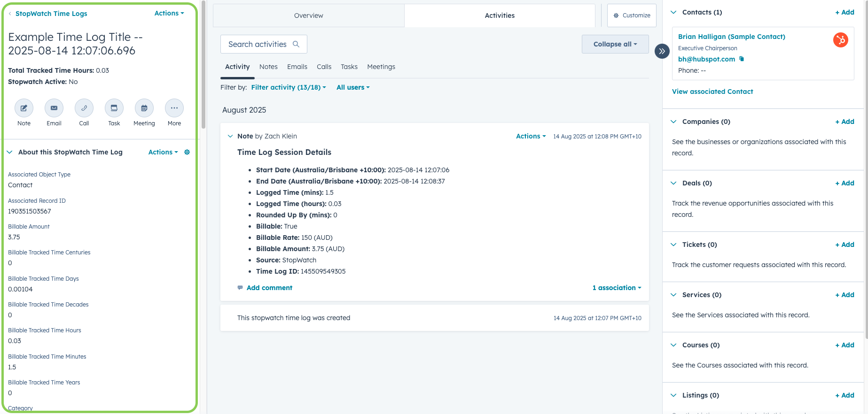This screenshot has height=414, width=868.
Task: Open the top Actions dropdown for the record
Action: (x=169, y=13)
